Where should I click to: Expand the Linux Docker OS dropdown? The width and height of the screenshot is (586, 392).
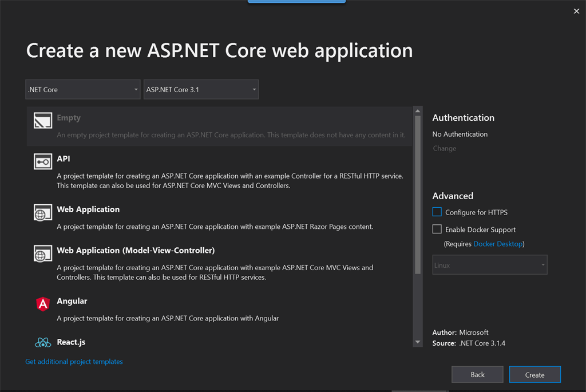(489, 264)
